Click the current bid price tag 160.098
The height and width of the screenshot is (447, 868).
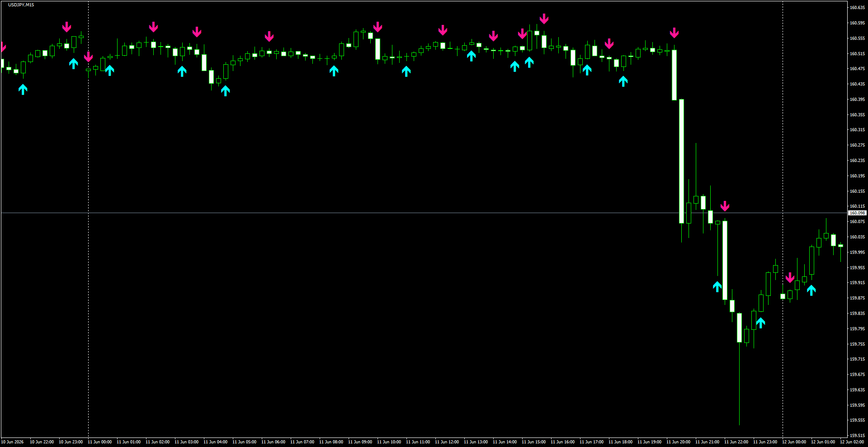click(857, 213)
